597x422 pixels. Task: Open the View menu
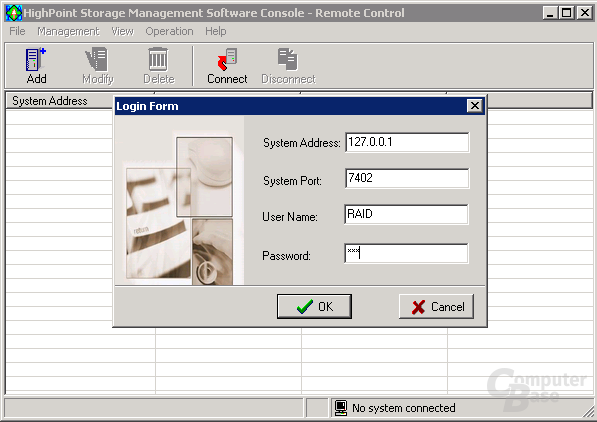(122, 31)
